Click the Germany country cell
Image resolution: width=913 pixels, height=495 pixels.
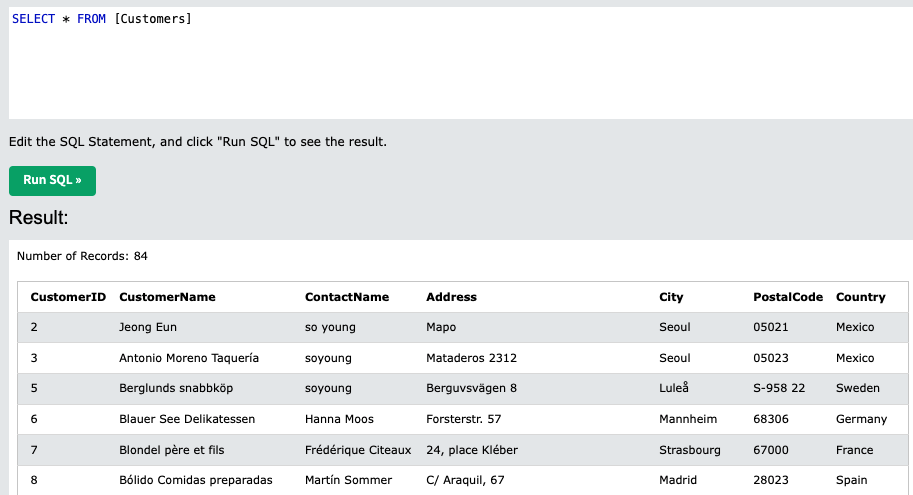point(861,419)
